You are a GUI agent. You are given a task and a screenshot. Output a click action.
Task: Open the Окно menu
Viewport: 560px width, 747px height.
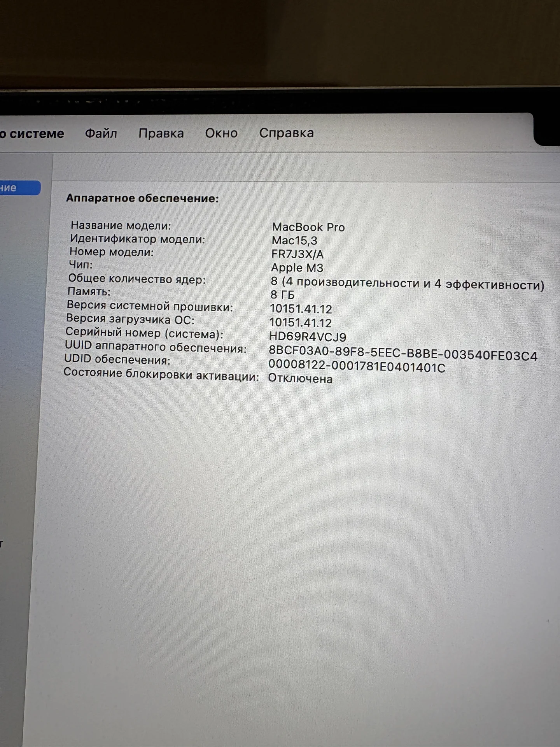coord(221,133)
